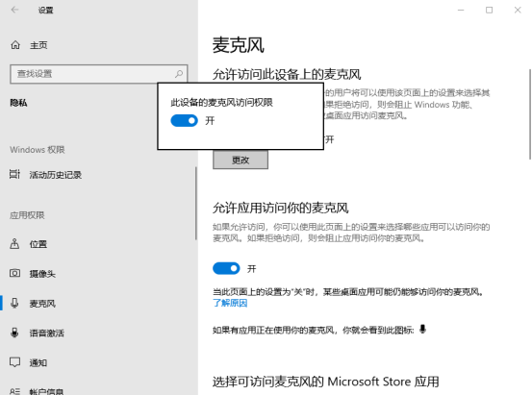The image size is (532, 395).
Task: Open 位置 location settings icon
Action: click(x=14, y=243)
